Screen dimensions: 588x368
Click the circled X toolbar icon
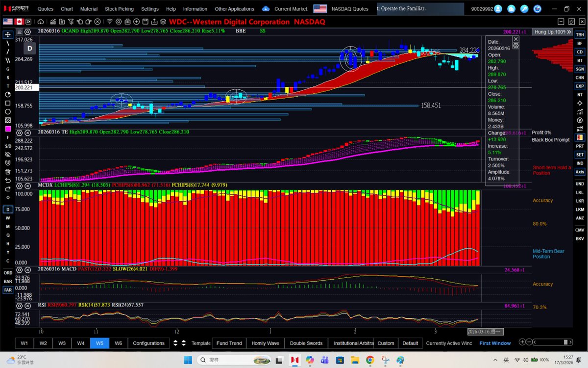[x=97, y=22]
